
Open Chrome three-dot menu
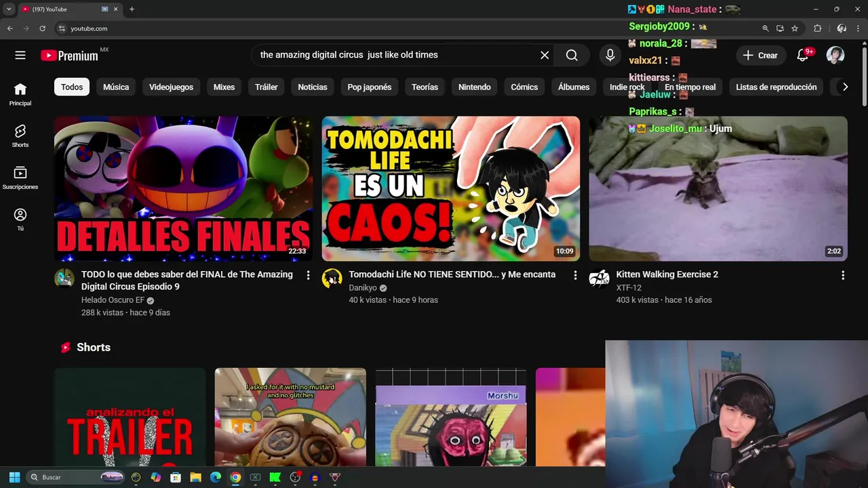859,28
